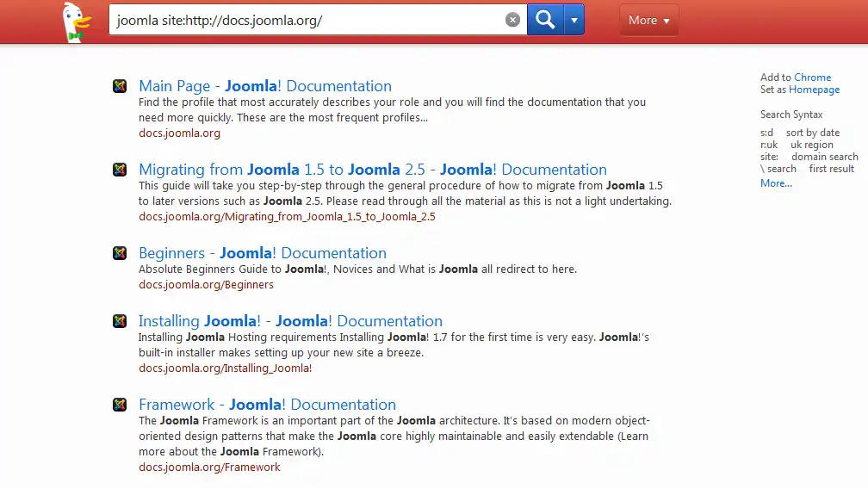Screen dimensions: 868x489
Task: Click the Main Page result description snippet
Action: coord(392,109)
